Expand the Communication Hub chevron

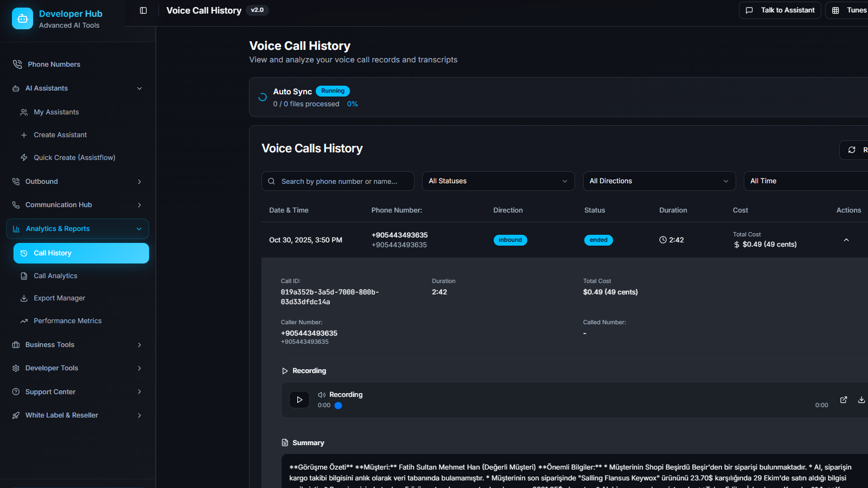coord(139,205)
